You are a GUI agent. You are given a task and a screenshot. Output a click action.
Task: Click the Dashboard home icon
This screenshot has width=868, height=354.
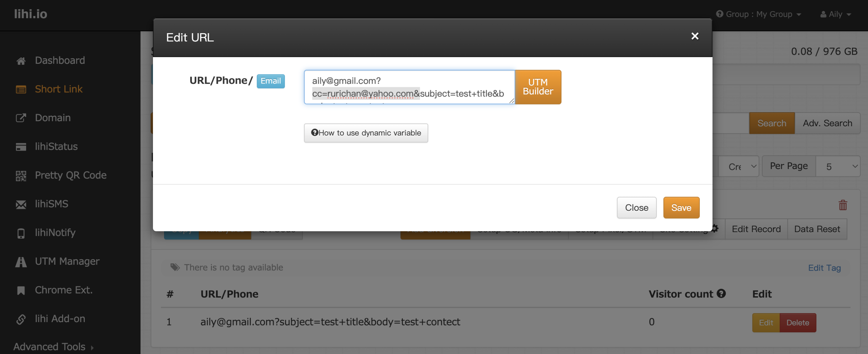point(21,61)
